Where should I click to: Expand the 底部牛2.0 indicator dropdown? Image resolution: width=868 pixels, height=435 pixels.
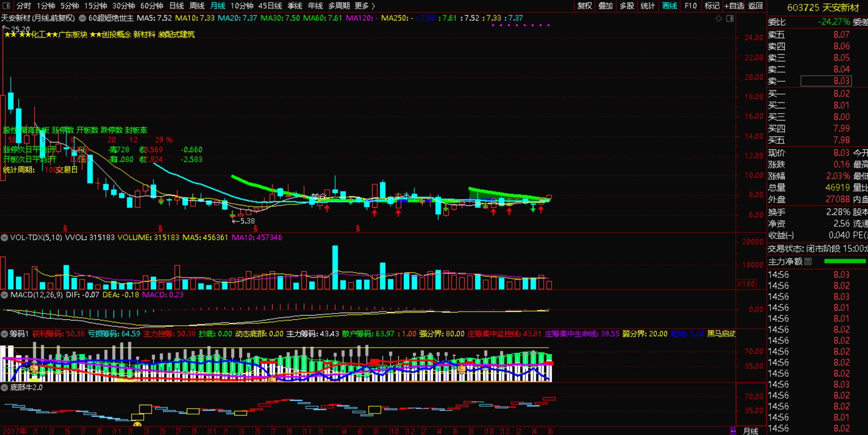(4, 387)
